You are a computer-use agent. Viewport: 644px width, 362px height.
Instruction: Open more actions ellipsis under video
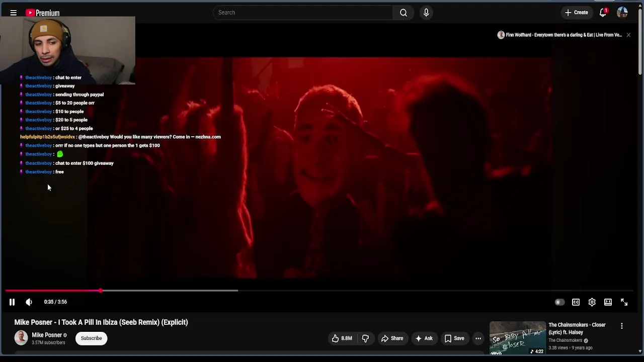click(478, 338)
